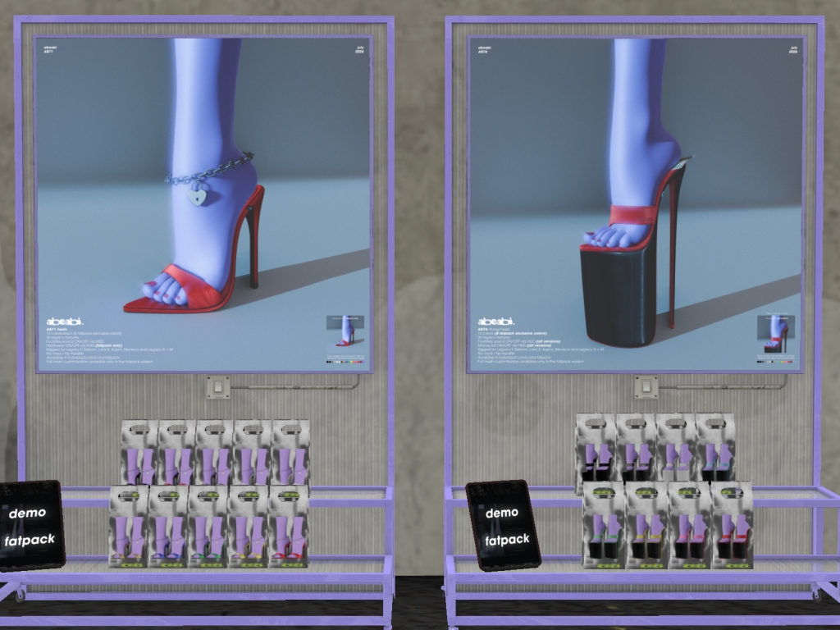This screenshot has height=630, width=840.
Task: Pick the red strap platform heels box
Action: tap(733, 525)
